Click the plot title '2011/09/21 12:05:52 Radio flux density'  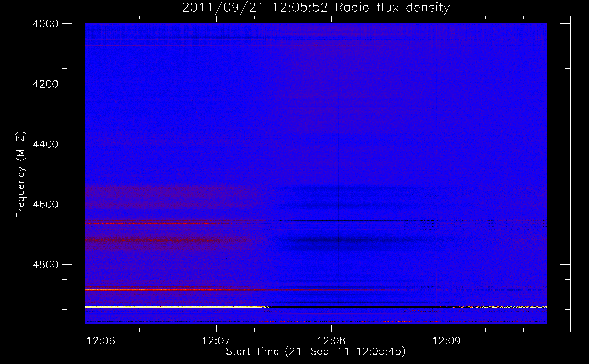pyautogui.click(x=316, y=7)
